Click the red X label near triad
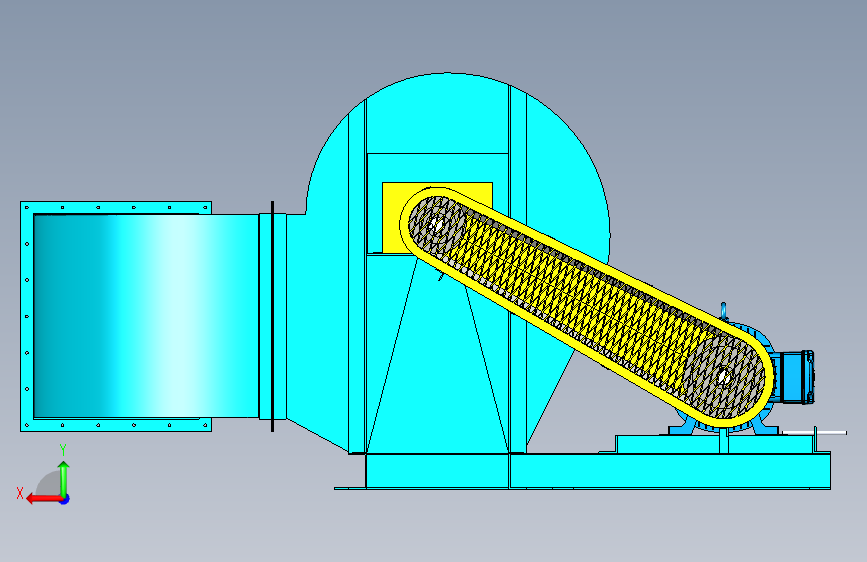 [x=20, y=493]
